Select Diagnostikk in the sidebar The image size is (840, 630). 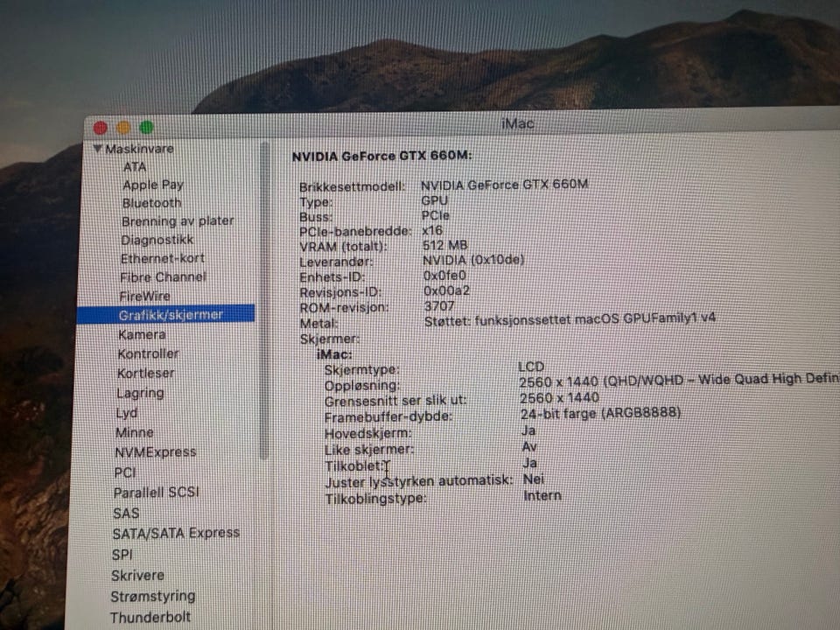[157, 240]
